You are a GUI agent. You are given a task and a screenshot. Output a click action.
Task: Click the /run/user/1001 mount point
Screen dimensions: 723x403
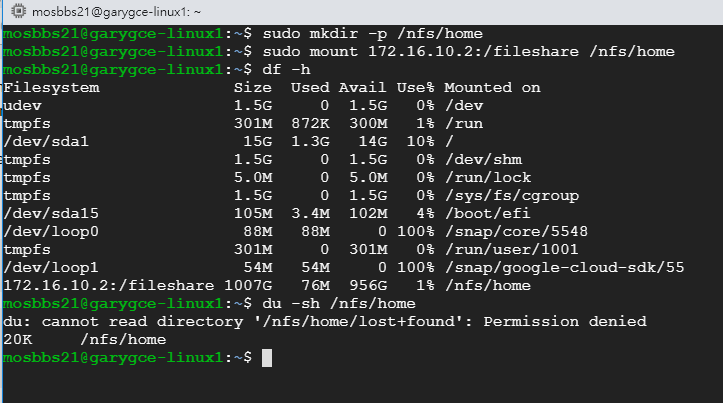pos(512,249)
